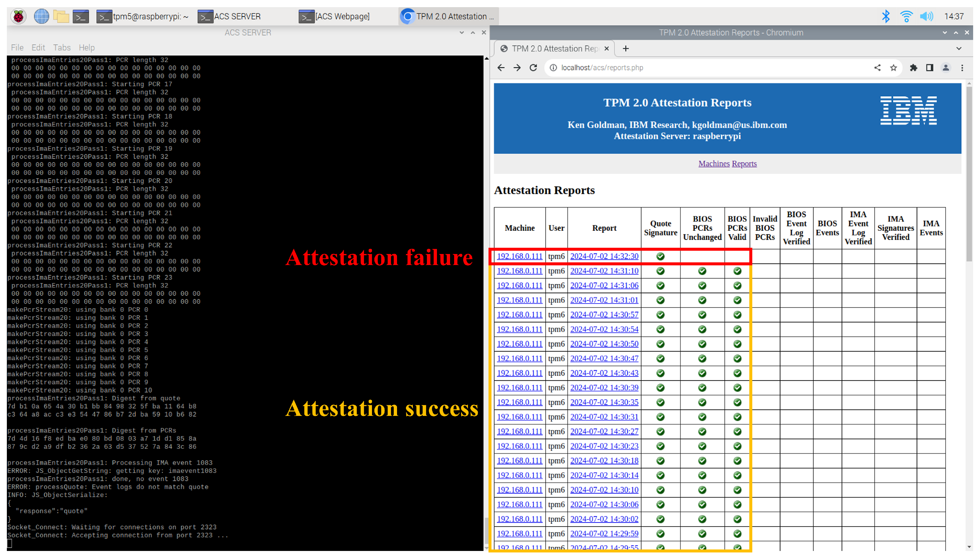The width and height of the screenshot is (980, 559).
Task: Open the Machines link
Action: point(714,164)
